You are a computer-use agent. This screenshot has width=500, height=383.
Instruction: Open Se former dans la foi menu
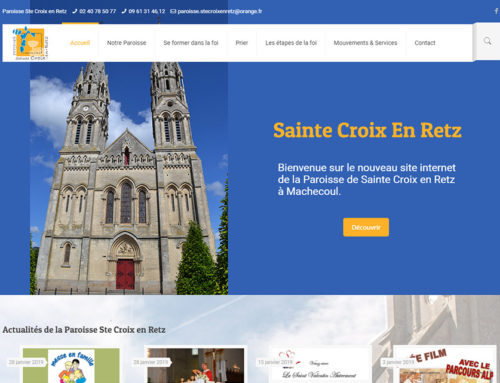point(191,43)
